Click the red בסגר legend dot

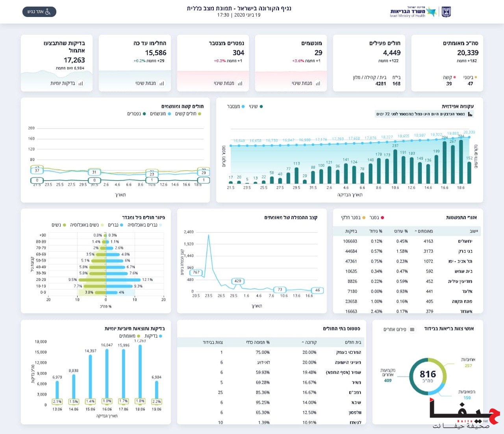click(382, 218)
